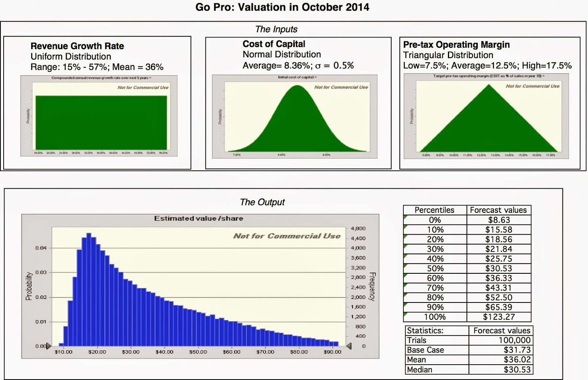Select the '$8.63' forecast value cell
588x380 pixels.
pyautogui.click(x=499, y=220)
